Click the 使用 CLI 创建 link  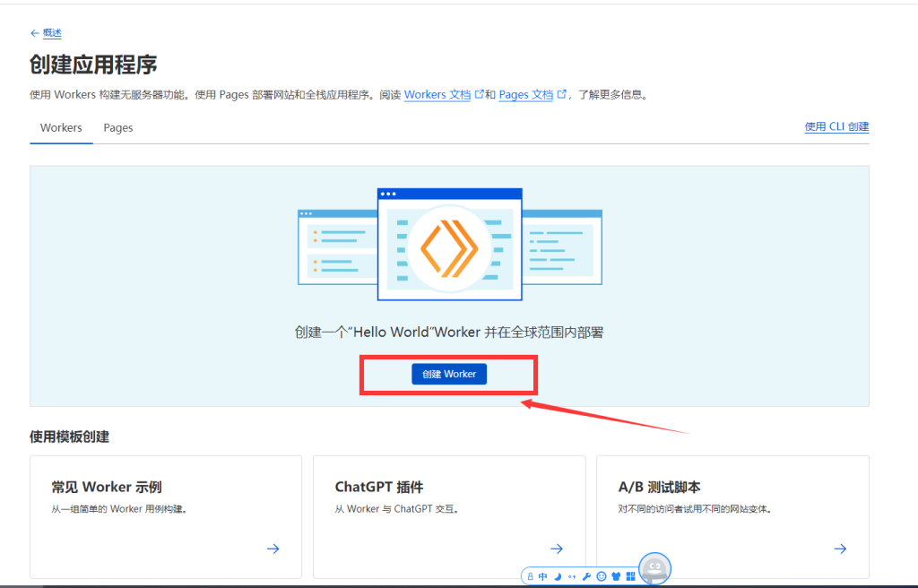(x=836, y=125)
